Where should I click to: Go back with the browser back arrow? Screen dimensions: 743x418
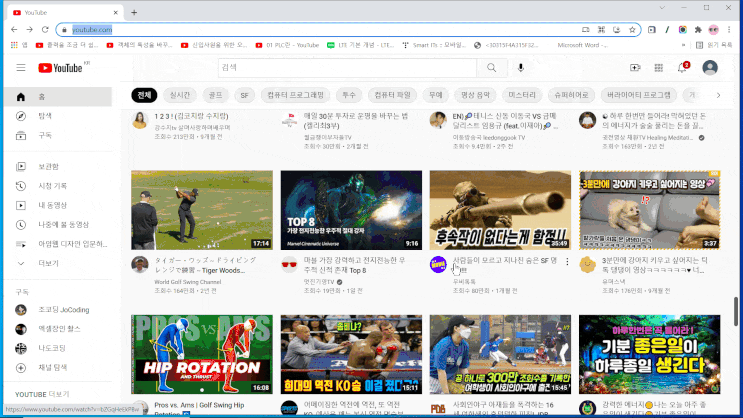tap(14, 29)
